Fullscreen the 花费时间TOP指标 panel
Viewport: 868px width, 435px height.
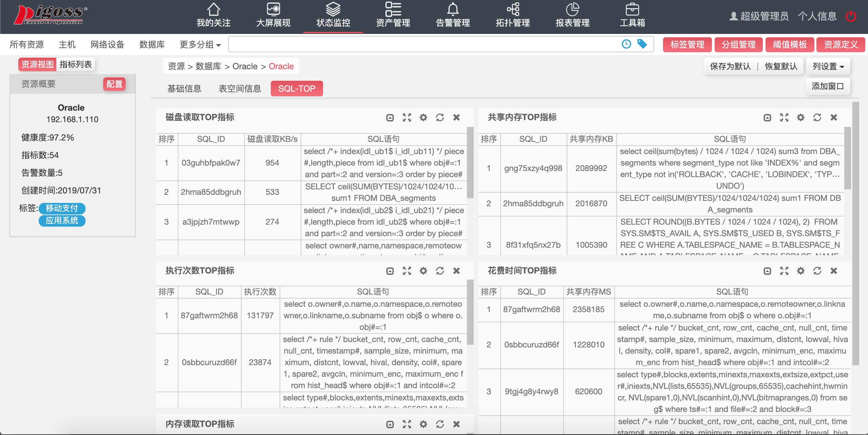(x=784, y=271)
